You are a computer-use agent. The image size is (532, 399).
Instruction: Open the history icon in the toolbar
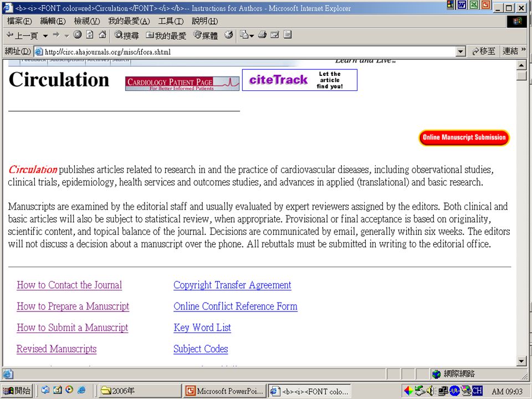coord(229,34)
